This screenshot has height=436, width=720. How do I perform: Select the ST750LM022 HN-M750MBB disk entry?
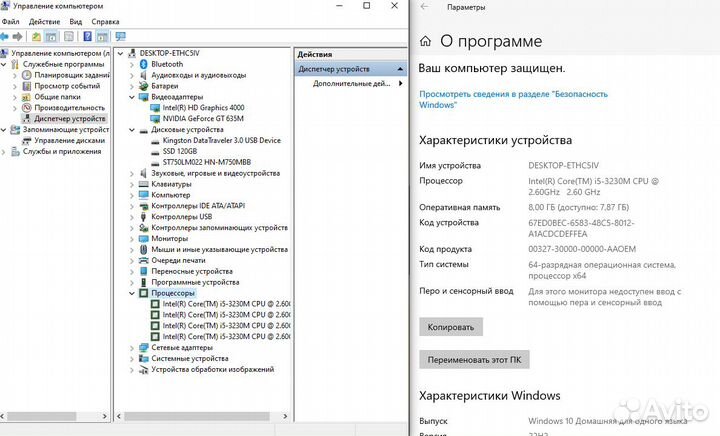(207, 162)
